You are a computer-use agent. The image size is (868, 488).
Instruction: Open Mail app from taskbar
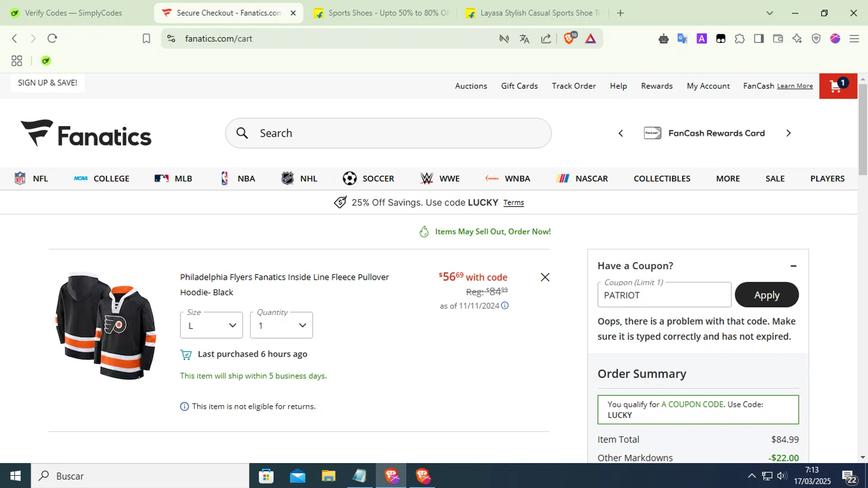tap(297, 476)
